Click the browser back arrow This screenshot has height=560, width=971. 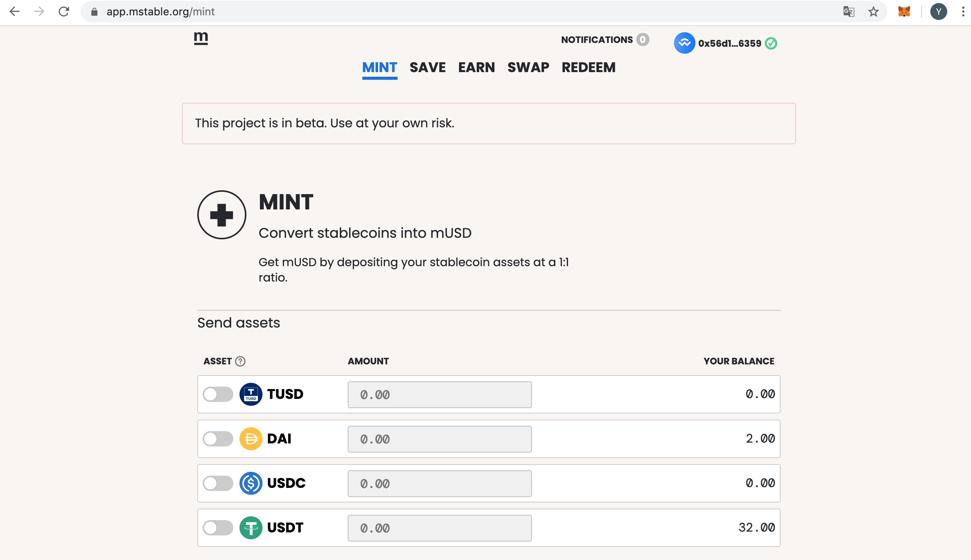(x=15, y=12)
